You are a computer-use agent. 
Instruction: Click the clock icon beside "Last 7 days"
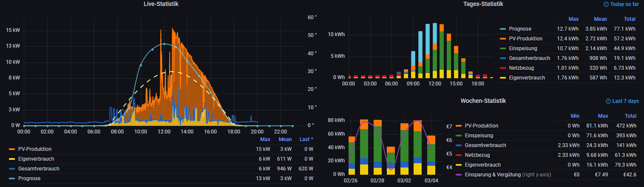(608, 101)
